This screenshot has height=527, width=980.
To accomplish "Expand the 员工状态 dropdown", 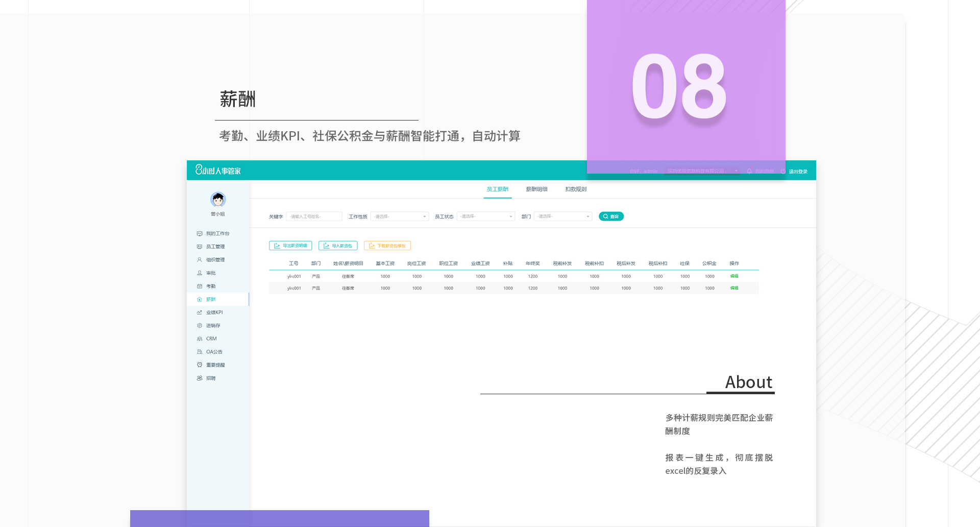I will (486, 217).
